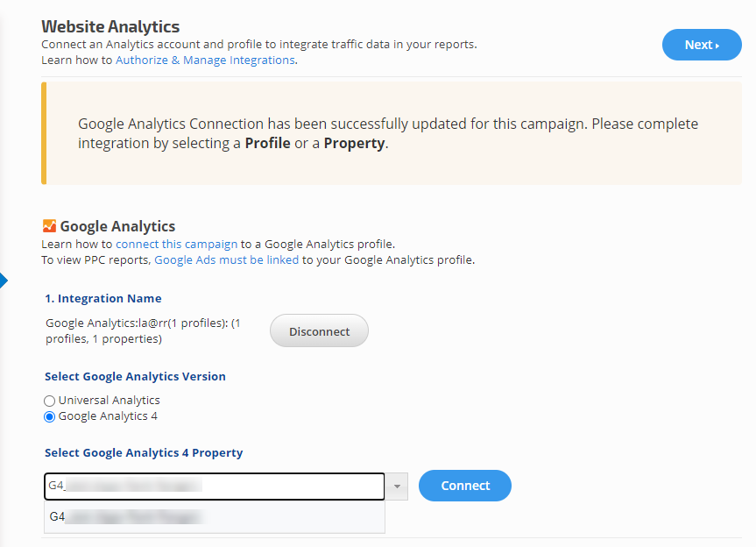Choose the G4 property from dropdown list
756x547 pixels.
point(214,517)
